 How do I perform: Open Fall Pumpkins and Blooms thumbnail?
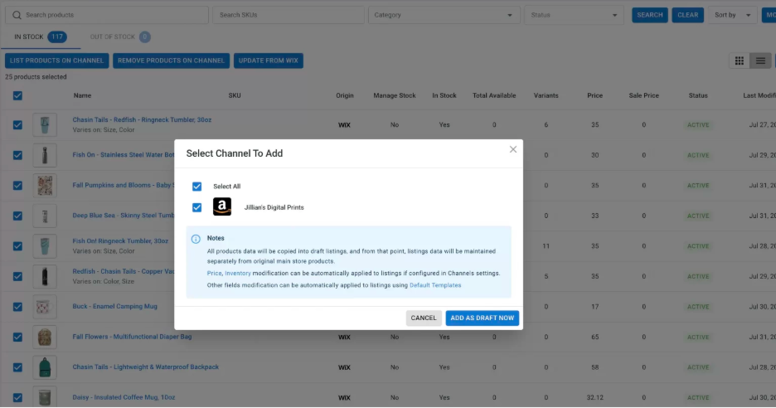point(45,185)
